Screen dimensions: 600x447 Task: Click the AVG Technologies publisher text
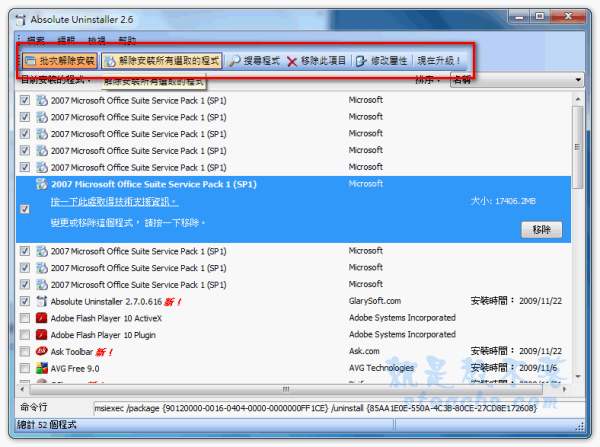tap(382, 368)
